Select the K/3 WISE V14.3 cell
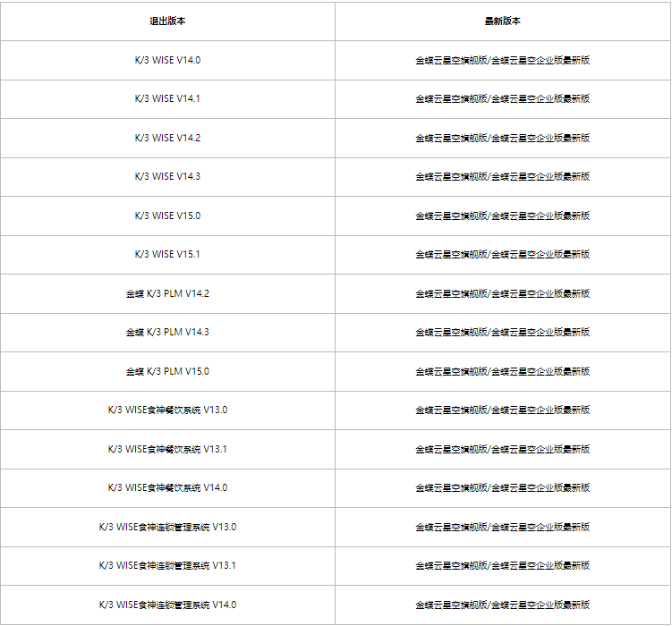Image resolution: width=672 pixels, height=626 pixels. click(x=167, y=177)
